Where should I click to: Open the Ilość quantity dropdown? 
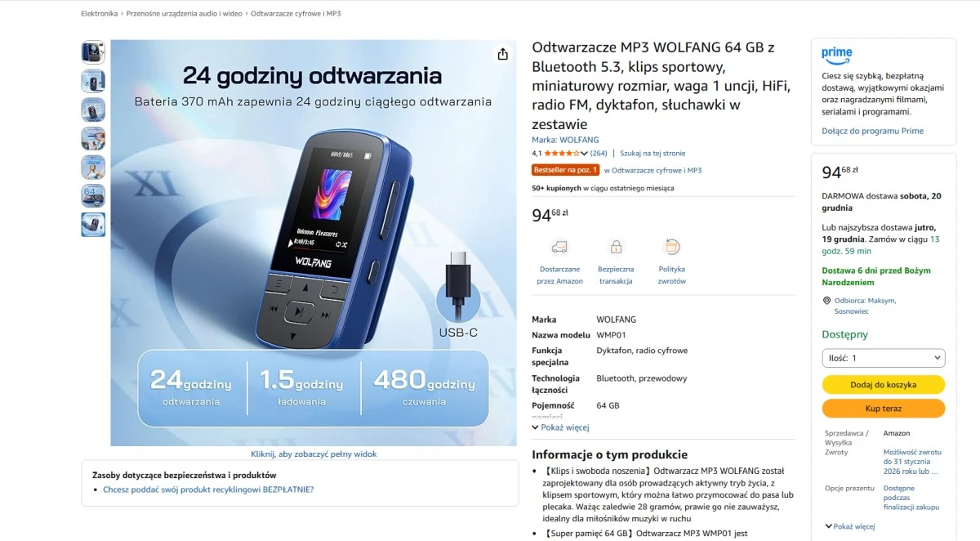[x=884, y=358]
